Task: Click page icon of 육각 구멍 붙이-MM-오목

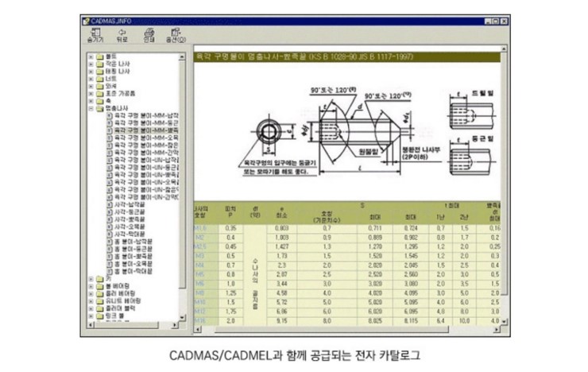Action: [x=110, y=138]
